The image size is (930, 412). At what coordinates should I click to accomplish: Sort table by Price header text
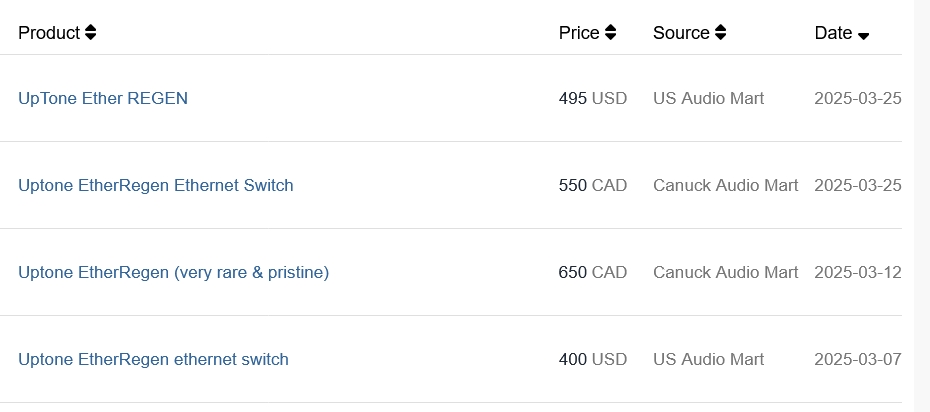point(579,33)
